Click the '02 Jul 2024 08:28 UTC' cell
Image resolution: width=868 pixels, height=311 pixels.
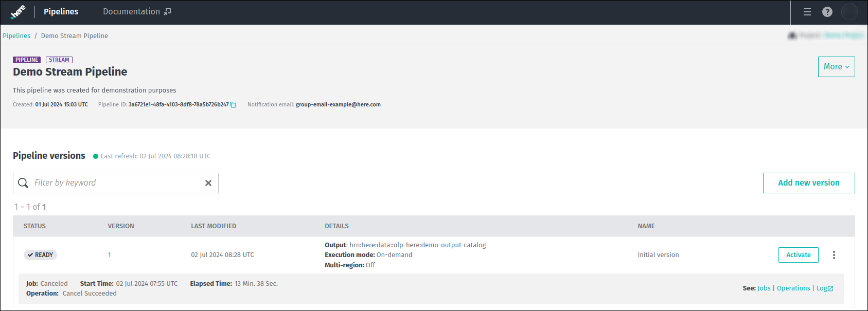[x=222, y=255]
